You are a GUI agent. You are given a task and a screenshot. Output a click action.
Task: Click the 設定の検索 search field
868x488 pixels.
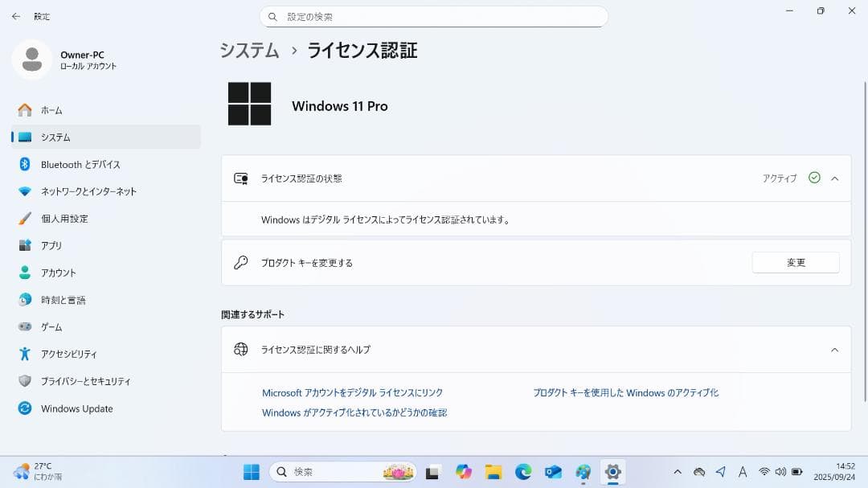(434, 16)
